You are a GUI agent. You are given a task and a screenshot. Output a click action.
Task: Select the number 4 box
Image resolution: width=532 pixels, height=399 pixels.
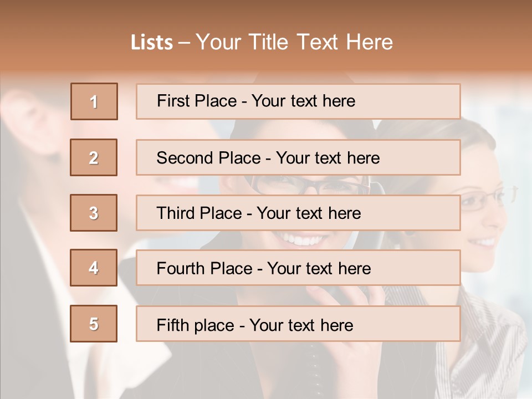[94, 268]
